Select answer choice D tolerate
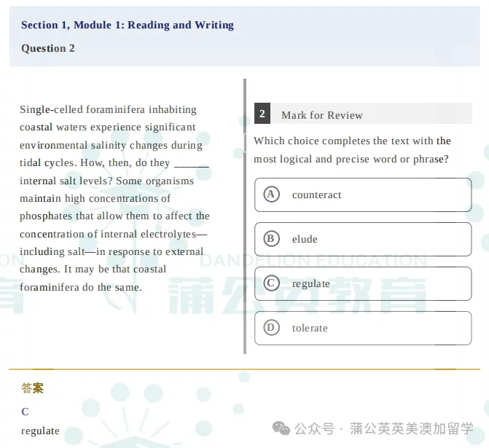Viewport: 489px width, 448px height. click(x=363, y=328)
